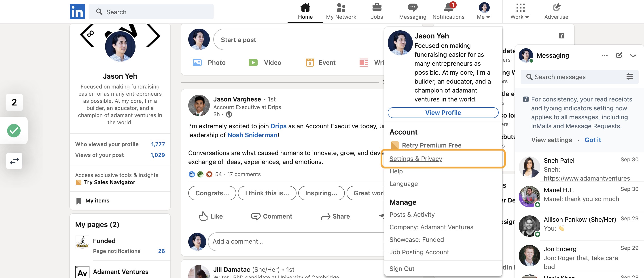Add a Video to post
This screenshot has height=278, width=644.
point(265,62)
